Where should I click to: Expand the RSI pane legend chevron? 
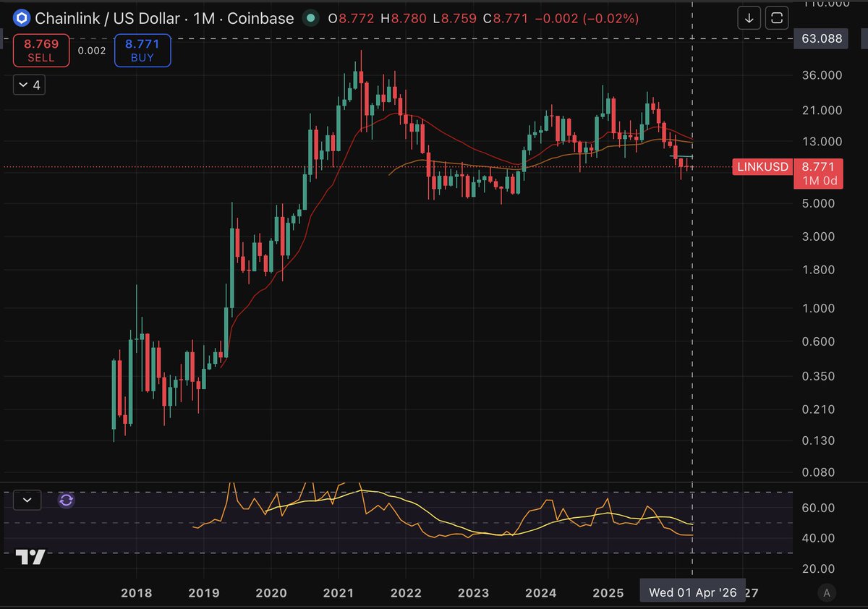click(x=27, y=499)
